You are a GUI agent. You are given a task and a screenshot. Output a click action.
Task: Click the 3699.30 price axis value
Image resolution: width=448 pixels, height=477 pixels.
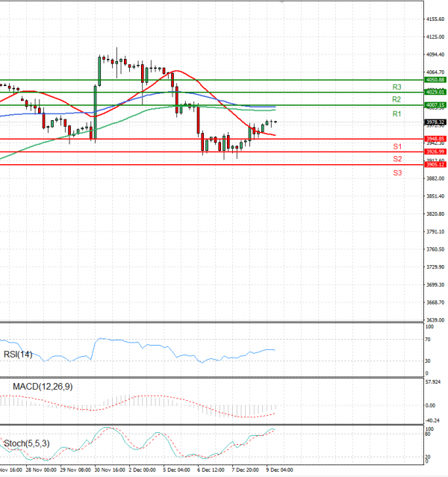435,285
